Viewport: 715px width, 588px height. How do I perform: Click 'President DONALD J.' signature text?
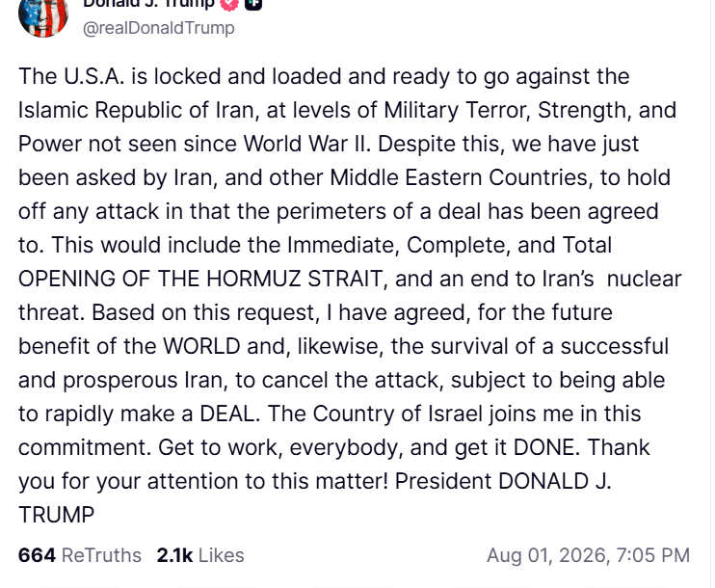click(503, 481)
